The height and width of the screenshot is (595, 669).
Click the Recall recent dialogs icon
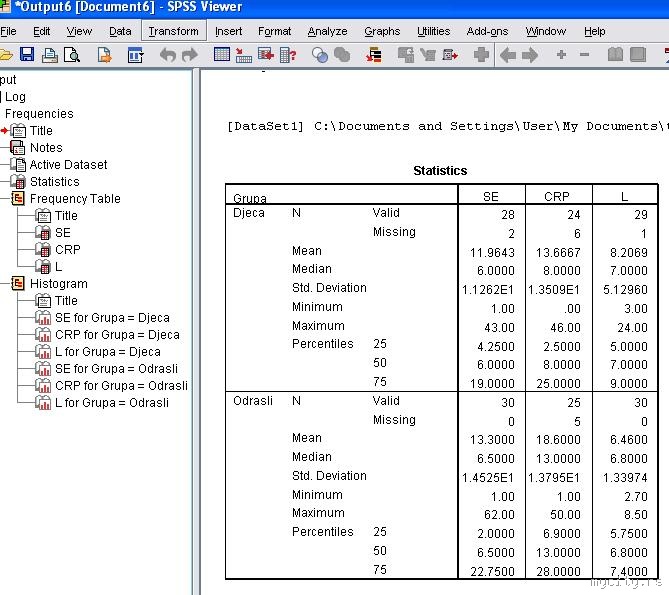[135, 55]
